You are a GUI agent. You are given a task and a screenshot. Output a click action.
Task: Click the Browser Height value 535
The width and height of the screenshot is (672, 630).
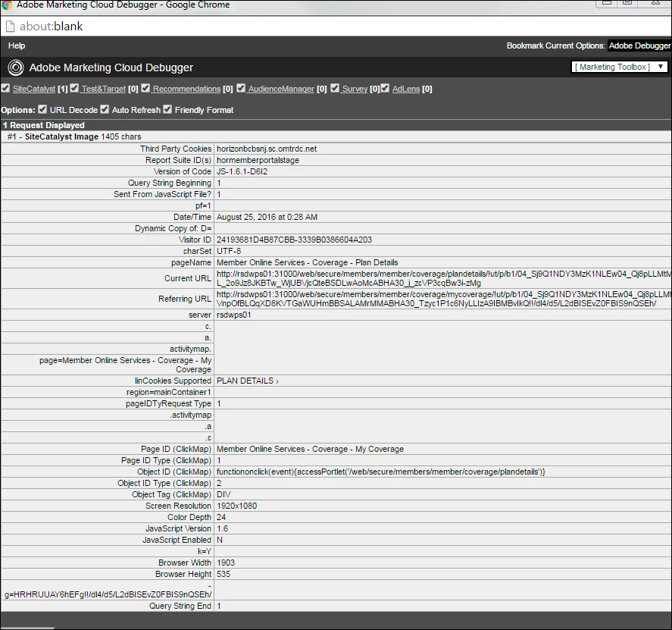click(x=223, y=574)
